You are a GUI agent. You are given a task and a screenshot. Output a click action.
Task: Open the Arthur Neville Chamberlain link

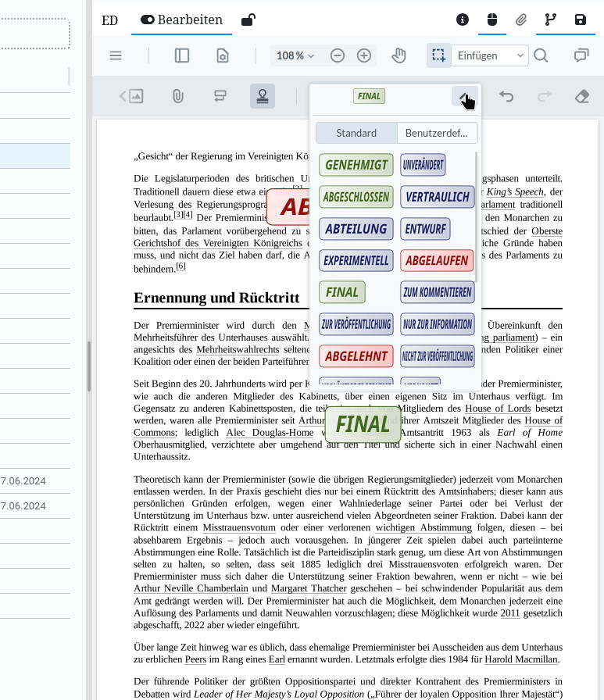tap(191, 588)
